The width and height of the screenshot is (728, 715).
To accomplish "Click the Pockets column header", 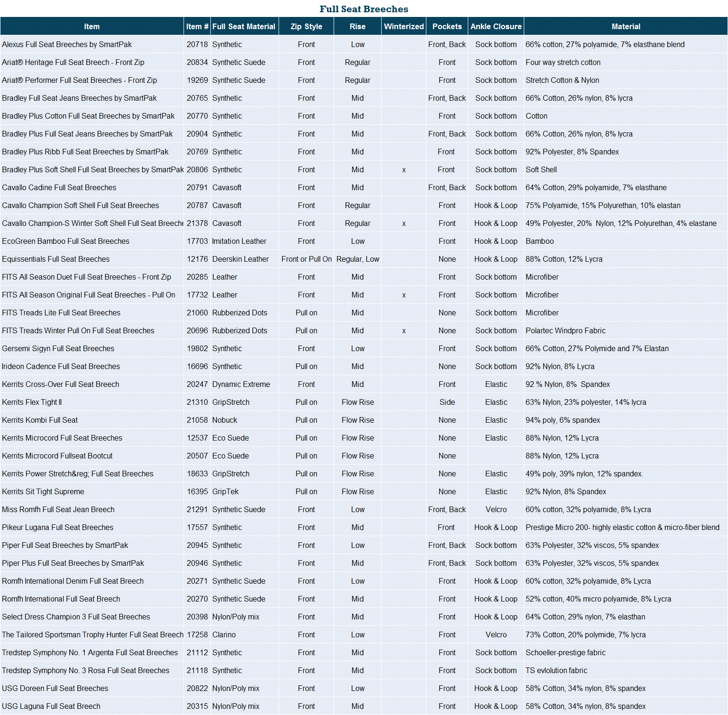I will (x=447, y=26).
